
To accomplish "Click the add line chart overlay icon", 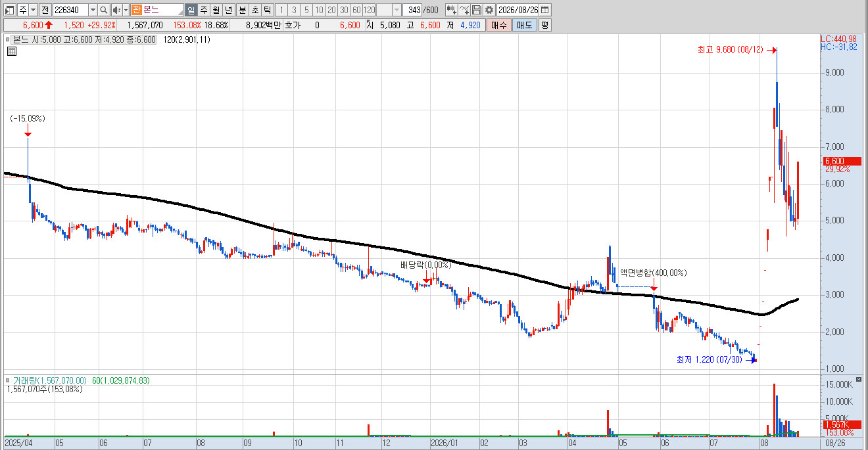I will [464, 10].
